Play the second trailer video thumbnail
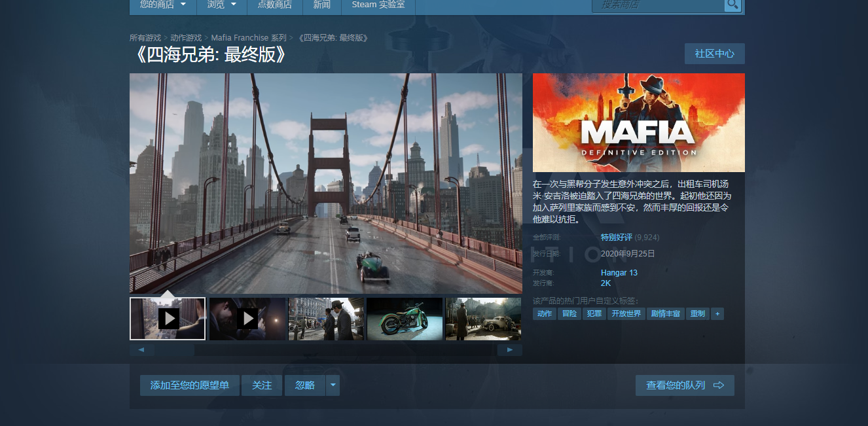Screen dimensions: 868x426 click(x=247, y=319)
